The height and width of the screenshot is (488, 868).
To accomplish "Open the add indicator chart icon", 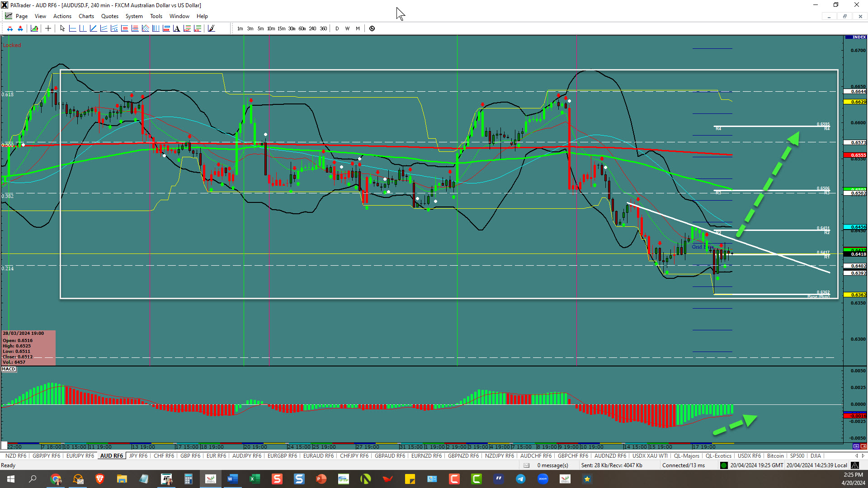I will point(34,28).
